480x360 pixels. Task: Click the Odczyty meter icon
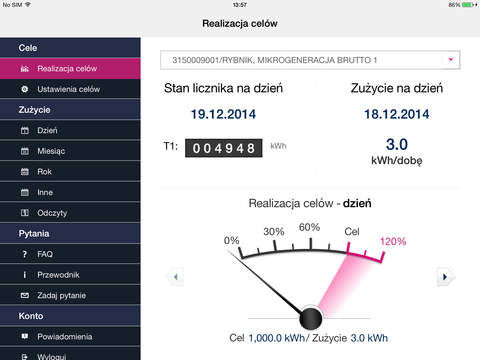click(25, 213)
